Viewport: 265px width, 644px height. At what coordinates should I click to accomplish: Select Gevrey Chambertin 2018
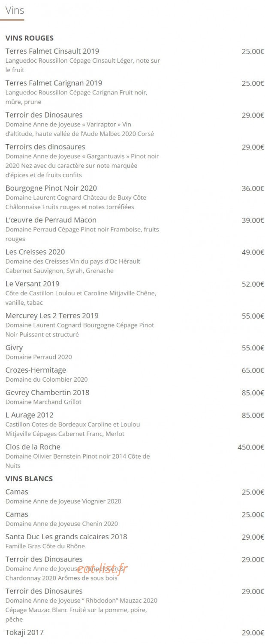[48, 392]
